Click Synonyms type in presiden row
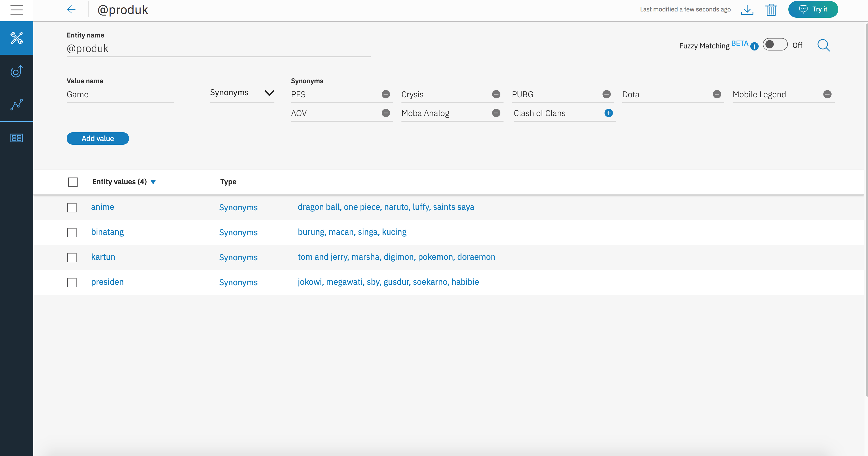The image size is (868, 456). pyautogui.click(x=238, y=282)
